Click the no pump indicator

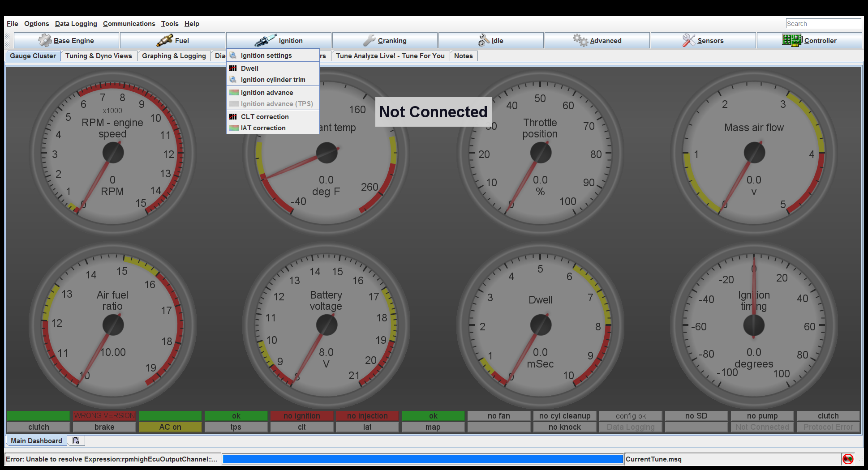click(x=762, y=415)
